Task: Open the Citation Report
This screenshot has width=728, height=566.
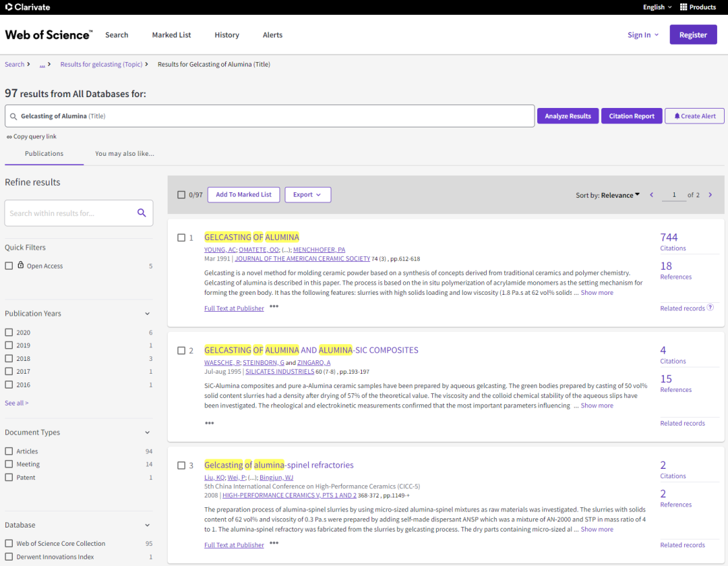Action: 632,116
